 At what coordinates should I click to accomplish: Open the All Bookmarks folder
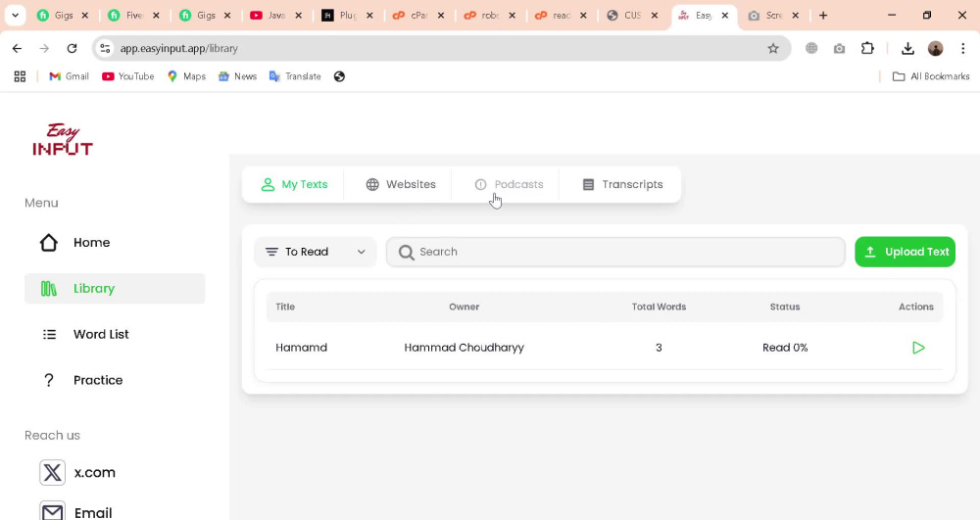pos(931,76)
